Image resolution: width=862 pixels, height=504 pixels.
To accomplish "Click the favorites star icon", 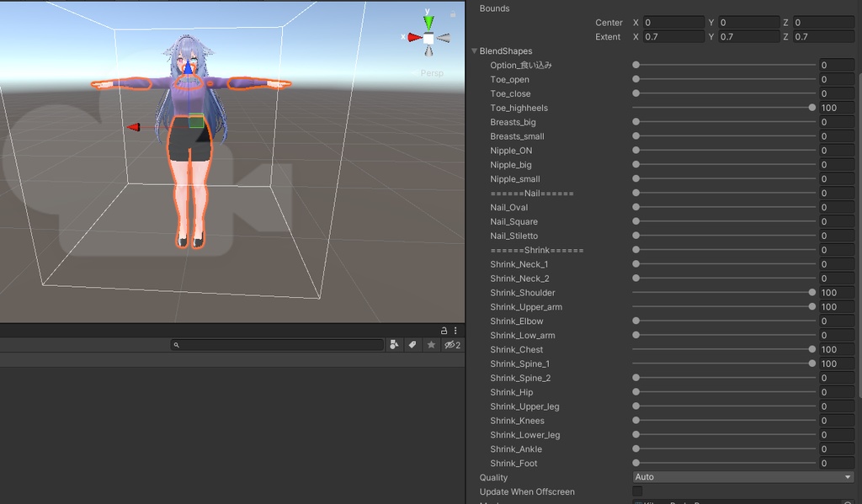I will point(431,345).
